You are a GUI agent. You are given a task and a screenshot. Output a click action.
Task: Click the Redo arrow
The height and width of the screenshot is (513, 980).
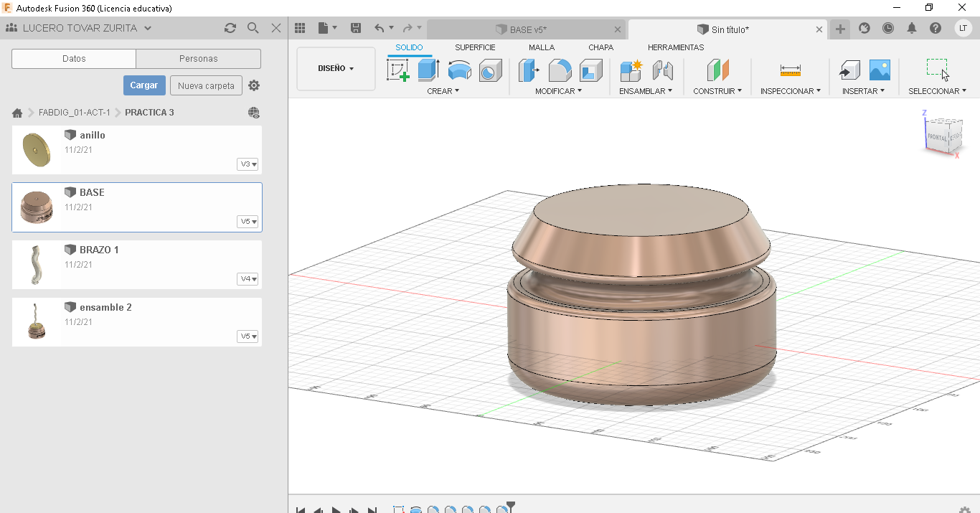tap(407, 28)
